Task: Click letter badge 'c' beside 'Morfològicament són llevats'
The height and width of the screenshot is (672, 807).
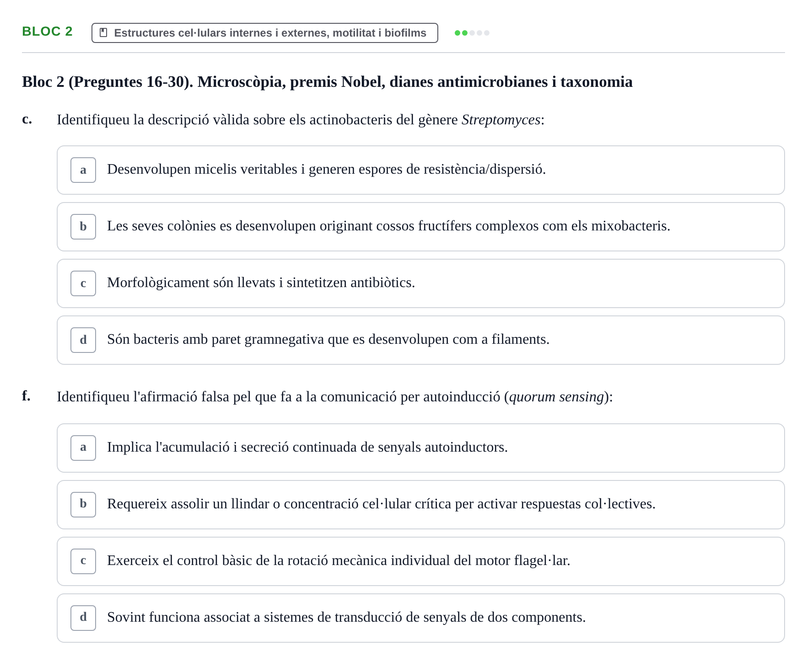Action: point(83,283)
